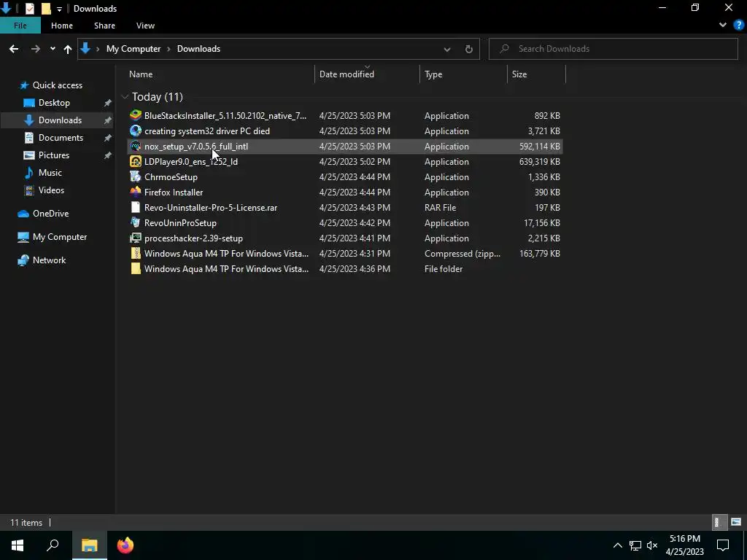Select the zipped Windows Aqua M4 archive icon

click(x=136, y=253)
